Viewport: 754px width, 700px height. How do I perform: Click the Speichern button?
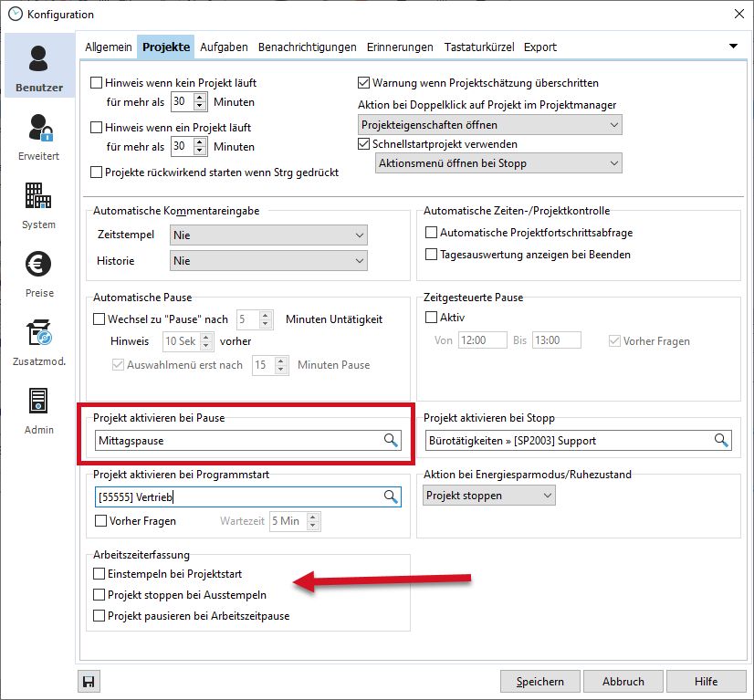539,681
